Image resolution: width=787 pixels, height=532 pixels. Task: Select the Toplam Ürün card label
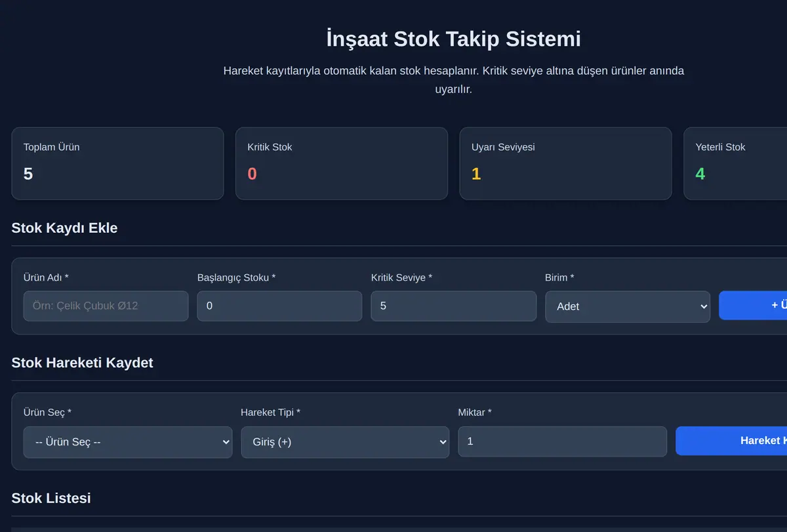(x=52, y=147)
